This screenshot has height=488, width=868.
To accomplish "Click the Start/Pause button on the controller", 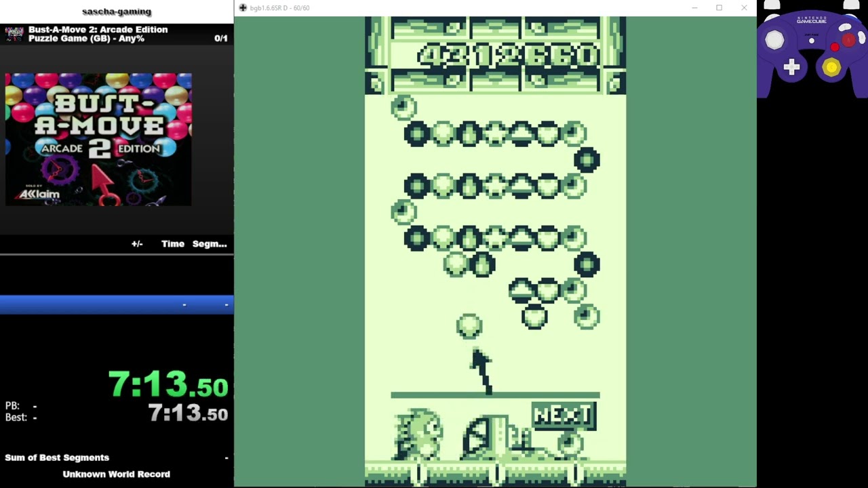I will coord(811,41).
